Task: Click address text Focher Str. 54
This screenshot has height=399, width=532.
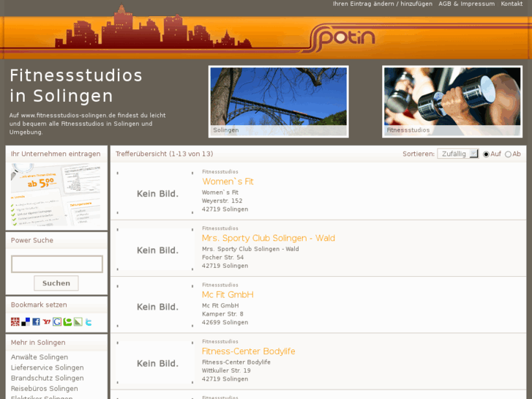Action: (x=223, y=258)
